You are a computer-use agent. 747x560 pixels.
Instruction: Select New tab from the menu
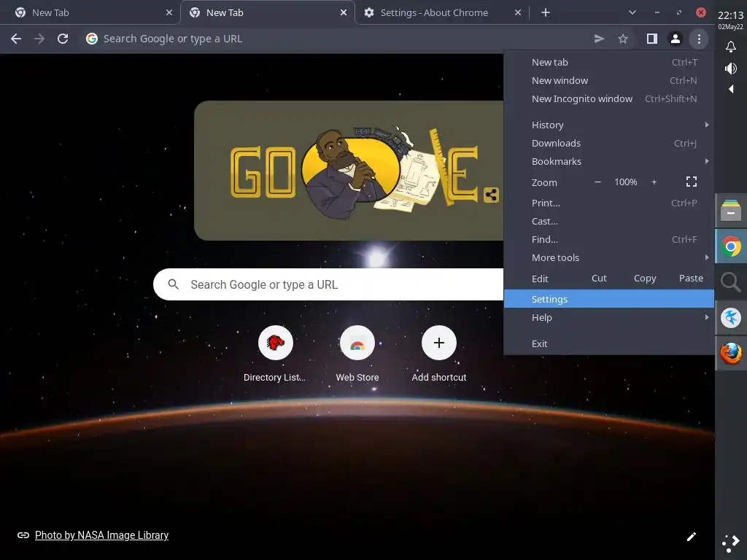609,63
